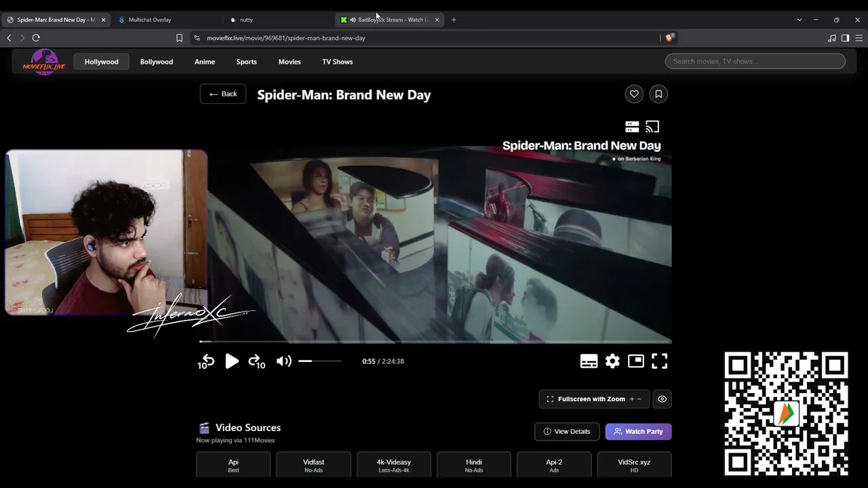
Task: Click the 0:55 / 2:24:38 time display
Action: tap(383, 361)
